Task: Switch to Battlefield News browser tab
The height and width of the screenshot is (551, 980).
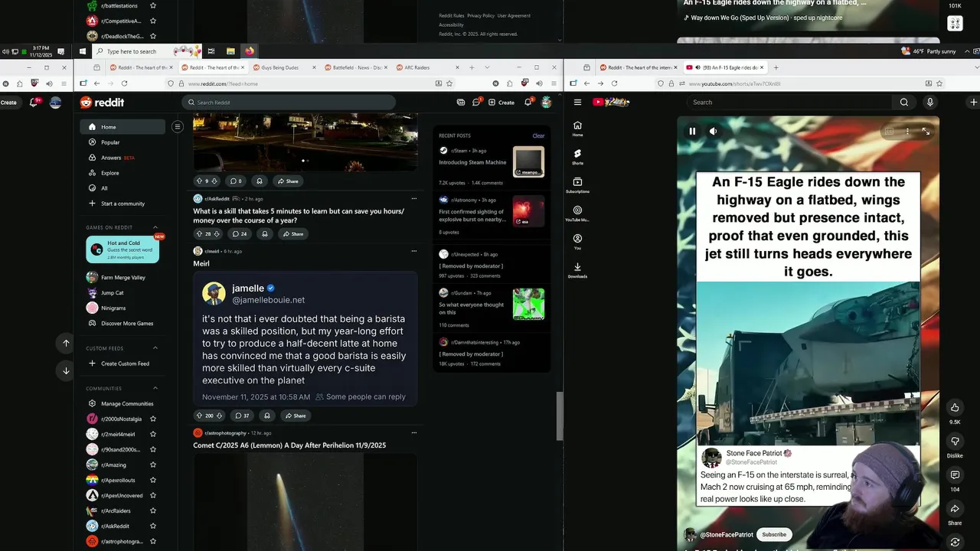Action: (x=356, y=67)
